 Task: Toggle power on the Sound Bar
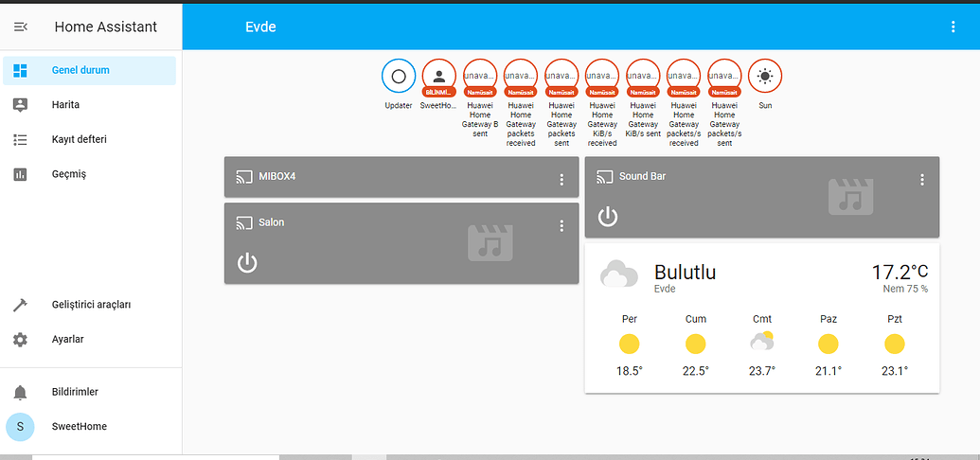tap(608, 217)
